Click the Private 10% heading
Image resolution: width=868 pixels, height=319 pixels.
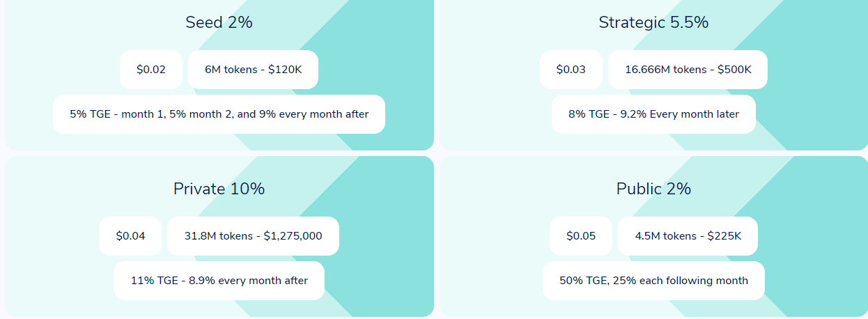coord(219,189)
